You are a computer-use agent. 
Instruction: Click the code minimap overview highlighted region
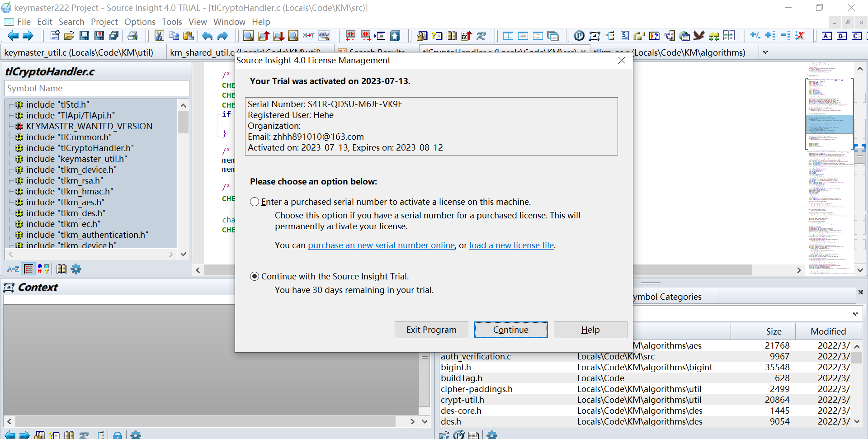(x=830, y=124)
